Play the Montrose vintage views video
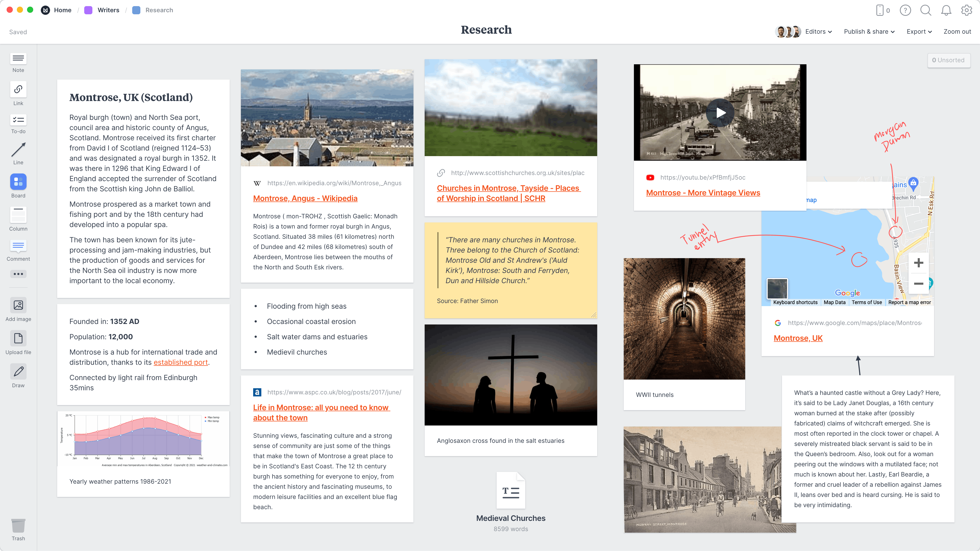 click(719, 112)
